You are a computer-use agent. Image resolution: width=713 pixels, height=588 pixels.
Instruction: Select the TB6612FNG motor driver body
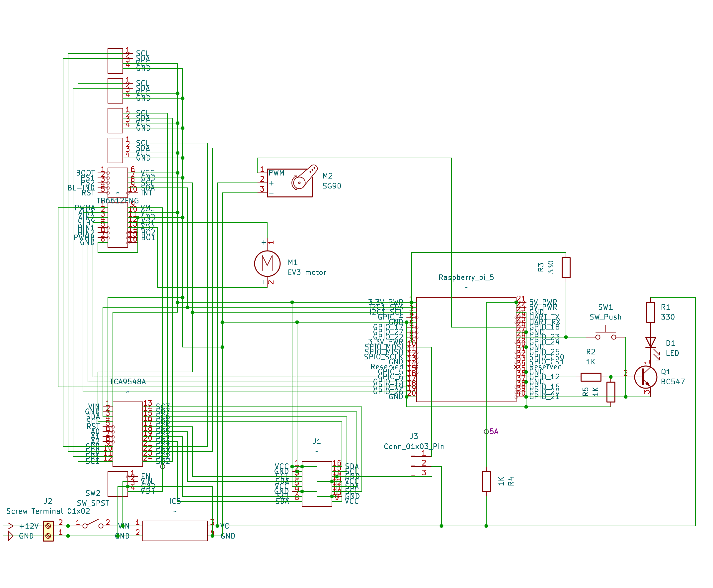(118, 225)
